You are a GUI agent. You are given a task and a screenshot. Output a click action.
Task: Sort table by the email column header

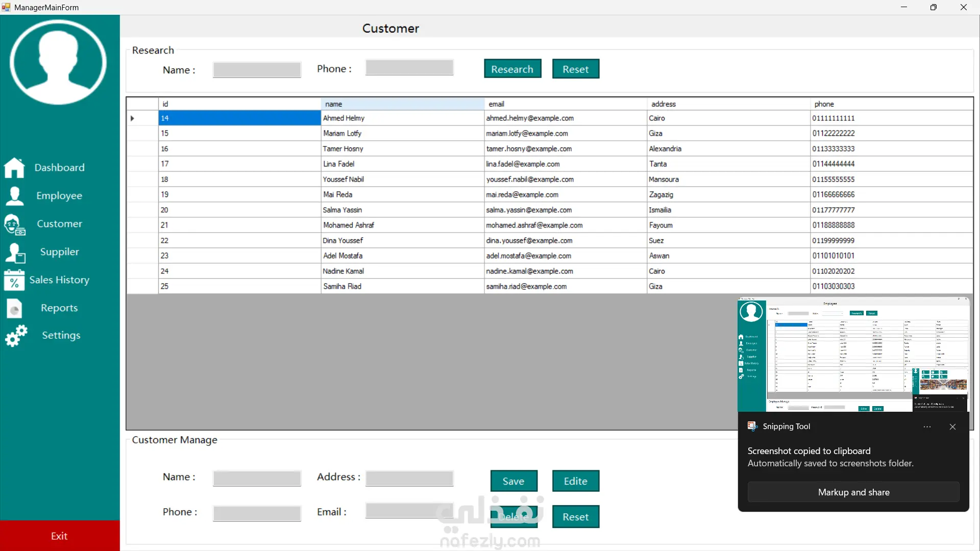point(565,104)
